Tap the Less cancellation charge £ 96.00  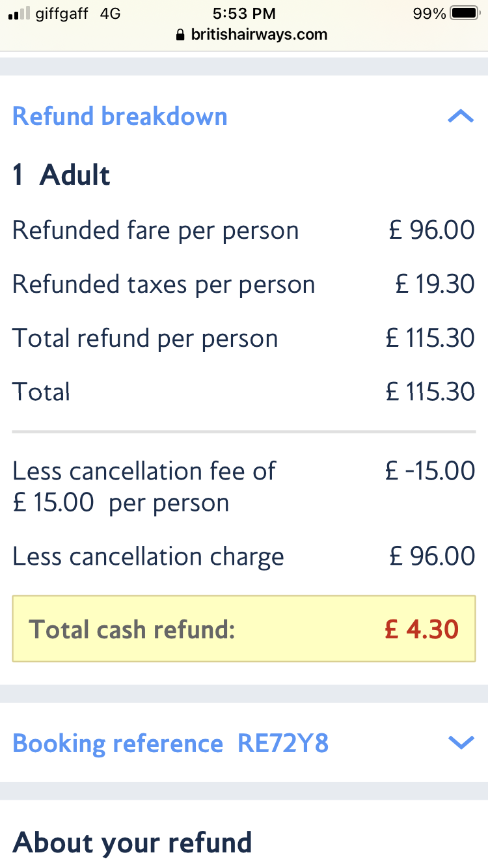pyautogui.click(x=432, y=556)
